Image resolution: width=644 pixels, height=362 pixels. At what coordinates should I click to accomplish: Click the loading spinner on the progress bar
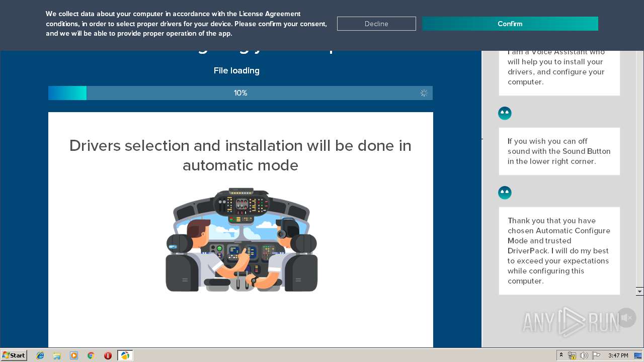pos(424,93)
